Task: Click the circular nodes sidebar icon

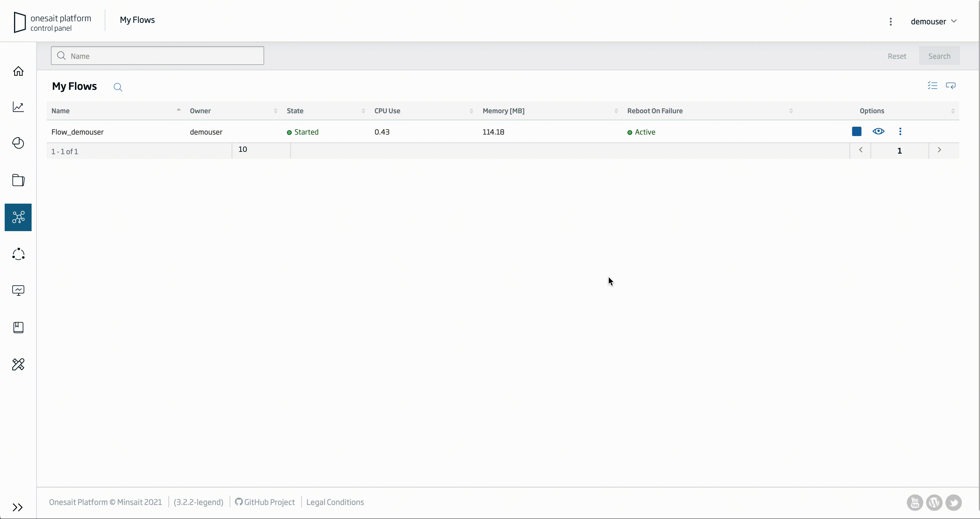Action: 18,254
